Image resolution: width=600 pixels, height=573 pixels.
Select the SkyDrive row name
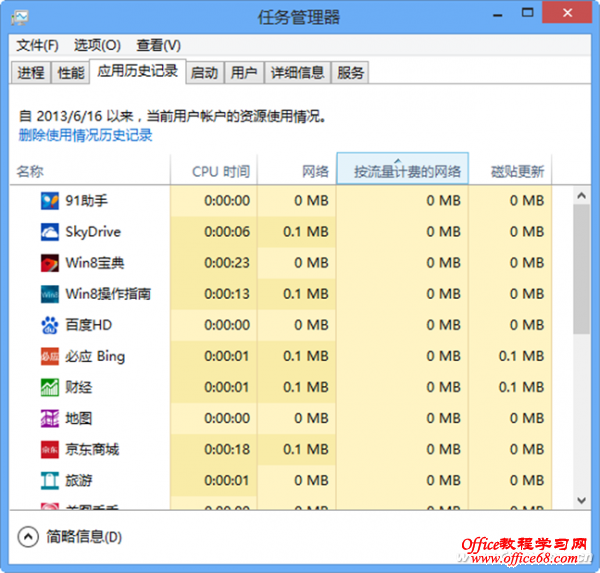pyautogui.click(x=93, y=232)
